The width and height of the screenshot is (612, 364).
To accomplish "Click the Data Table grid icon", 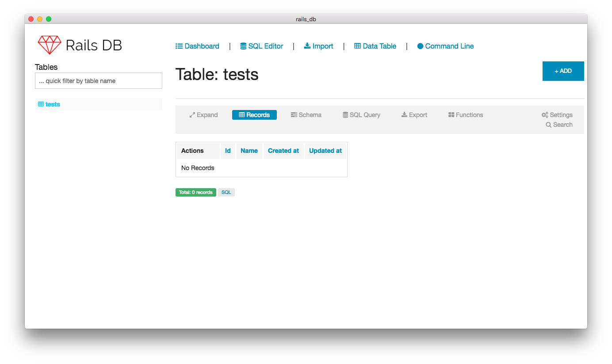I will [x=358, y=46].
